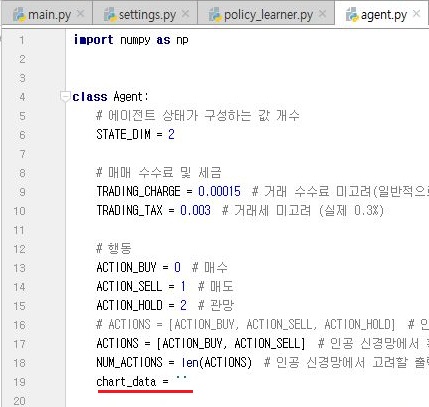Switch to the policy_learner.py tab
429x407 pixels.
(266, 14)
